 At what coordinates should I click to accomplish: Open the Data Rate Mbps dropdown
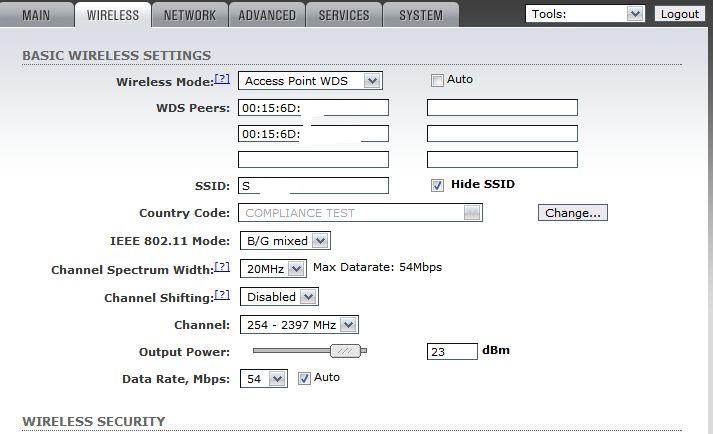tap(264, 379)
